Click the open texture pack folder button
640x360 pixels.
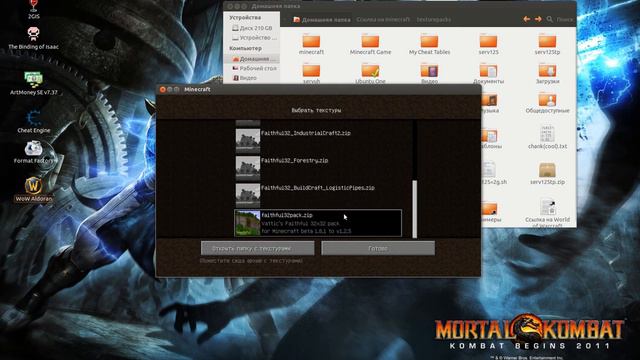click(258, 248)
